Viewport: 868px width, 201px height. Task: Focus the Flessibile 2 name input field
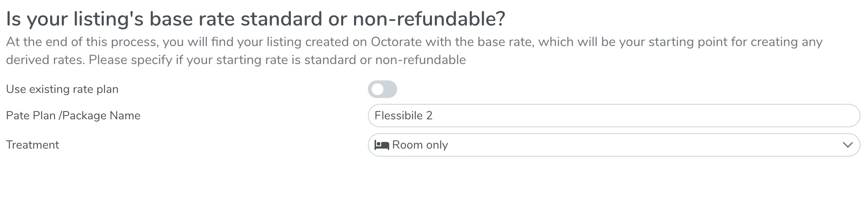pos(613,116)
